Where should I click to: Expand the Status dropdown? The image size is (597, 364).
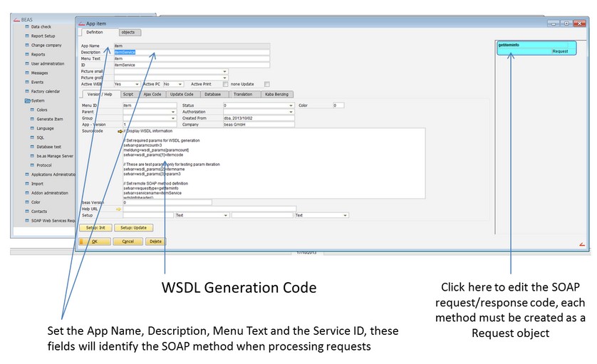tap(291, 105)
